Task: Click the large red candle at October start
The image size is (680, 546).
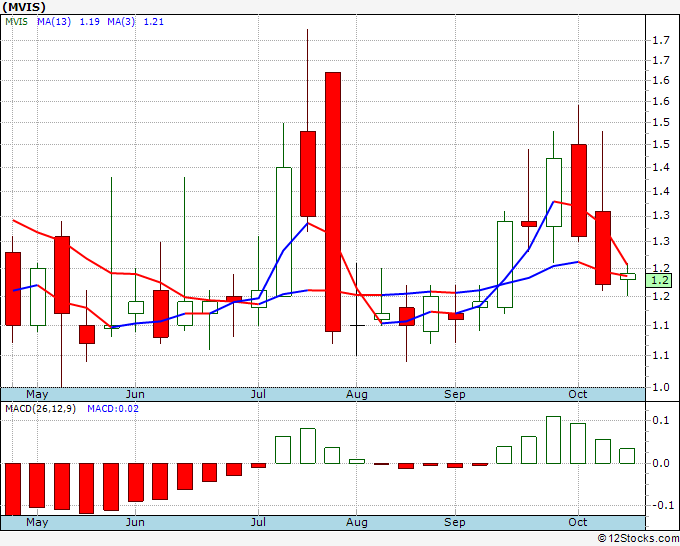Action: pyautogui.click(x=579, y=190)
